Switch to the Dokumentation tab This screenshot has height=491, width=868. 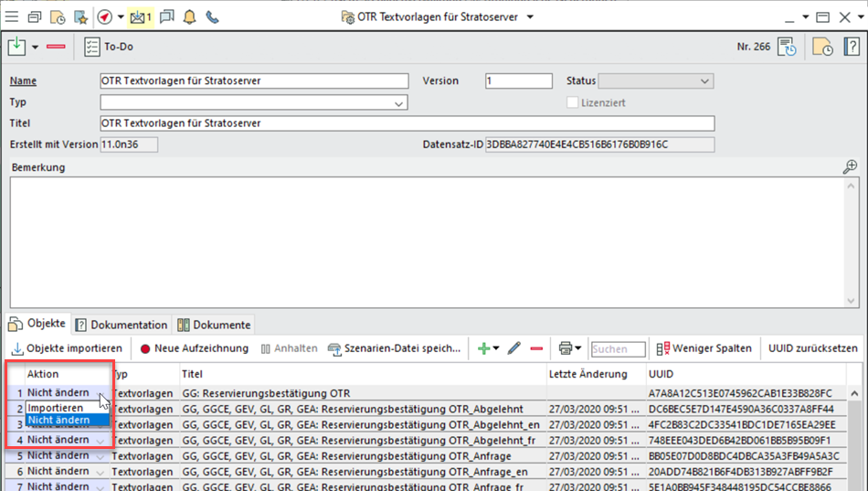point(122,325)
